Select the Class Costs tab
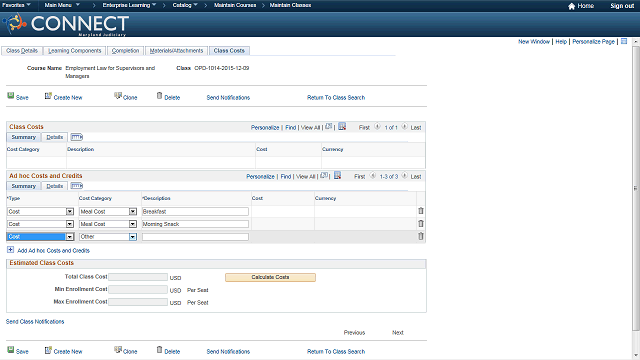Viewport: 640px width, 360px height. (229, 51)
